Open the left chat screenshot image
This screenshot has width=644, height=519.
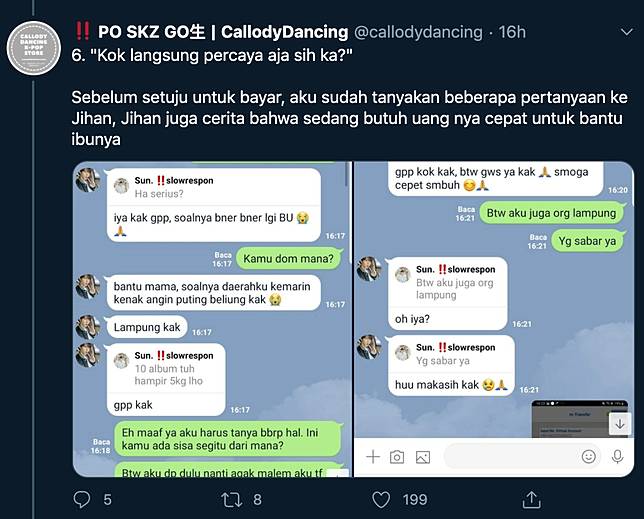[x=212, y=319]
